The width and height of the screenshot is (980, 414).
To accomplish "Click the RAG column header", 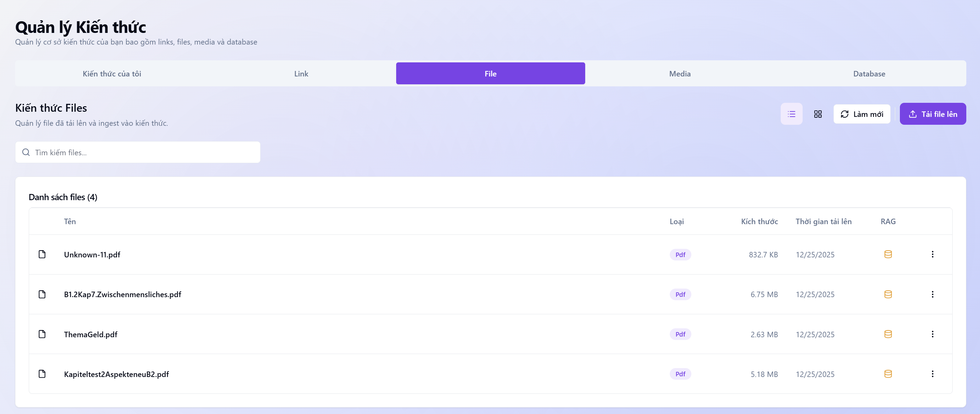I will [x=888, y=221].
